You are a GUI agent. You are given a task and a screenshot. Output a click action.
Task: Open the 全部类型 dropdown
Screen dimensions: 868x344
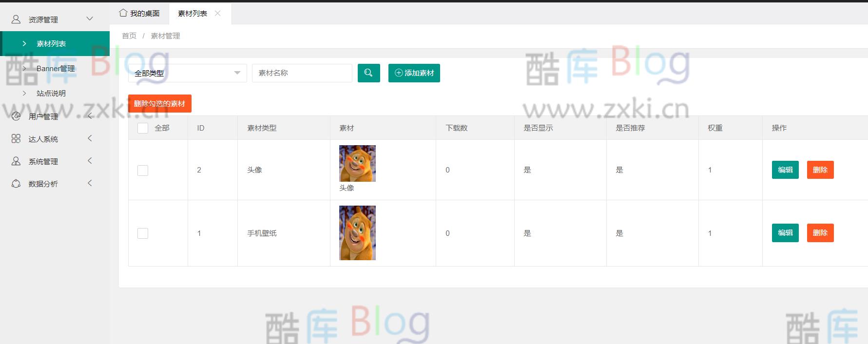[x=188, y=73]
